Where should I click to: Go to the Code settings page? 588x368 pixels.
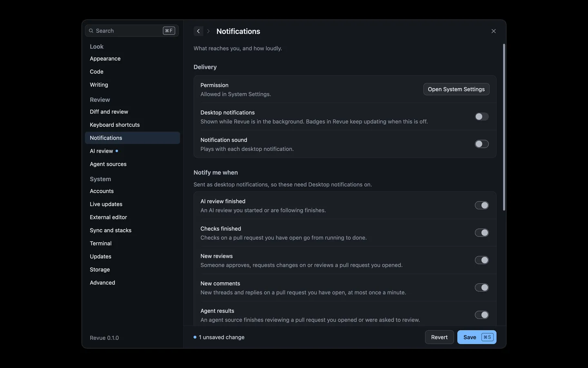click(x=132, y=72)
